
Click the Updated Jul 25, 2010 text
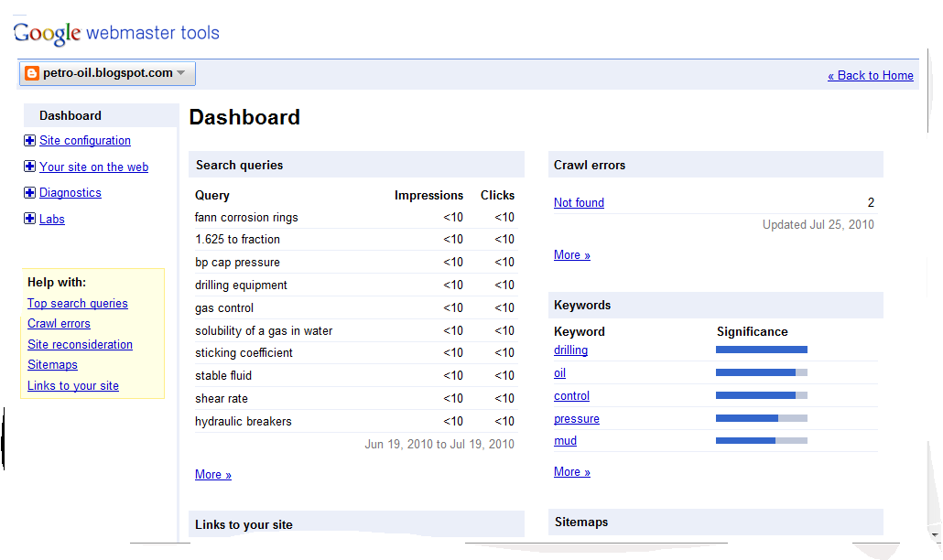coord(818,225)
